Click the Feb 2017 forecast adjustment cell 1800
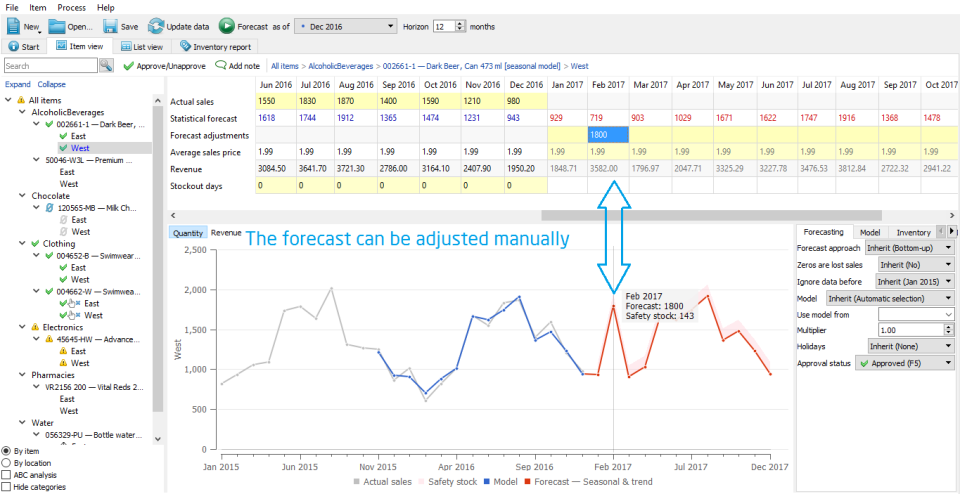This screenshot has width=960, height=494. coord(609,135)
